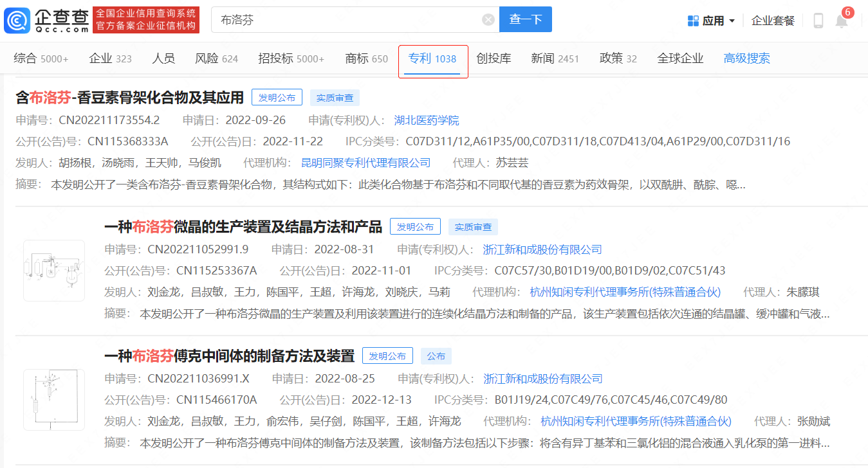Open patent 一种布洛芬傅克中间体的制备方法及装置
Image resolution: width=868 pixels, height=468 pixels.
229,355
